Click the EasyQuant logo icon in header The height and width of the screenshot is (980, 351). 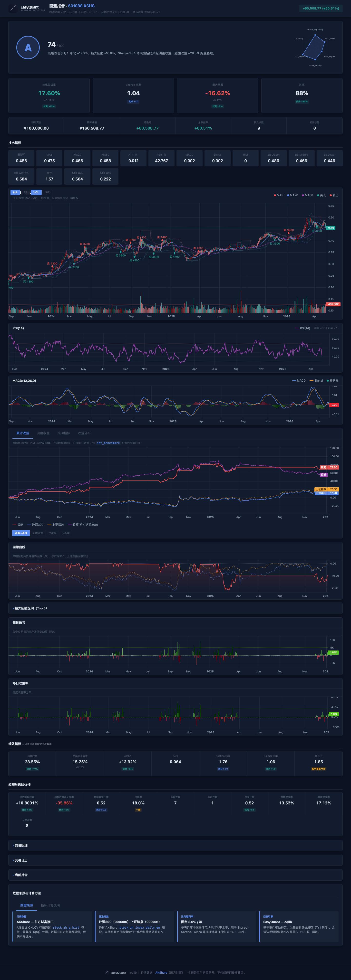coord(13,8)
